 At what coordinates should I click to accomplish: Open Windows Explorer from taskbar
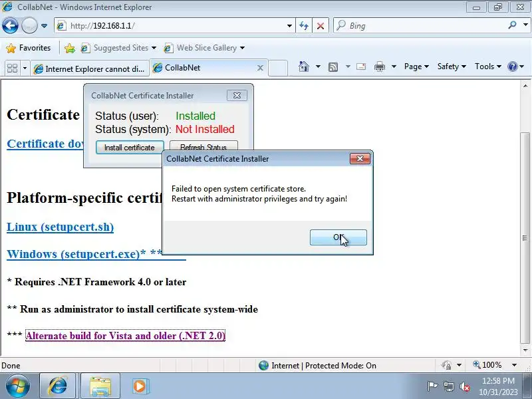click(x=100, y=386)
